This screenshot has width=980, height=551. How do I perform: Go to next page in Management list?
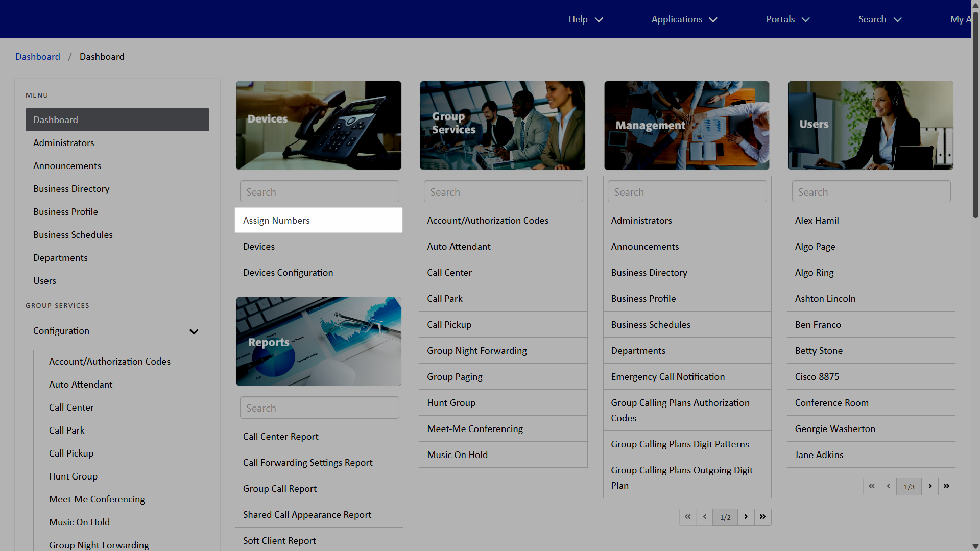pos(746,517)
